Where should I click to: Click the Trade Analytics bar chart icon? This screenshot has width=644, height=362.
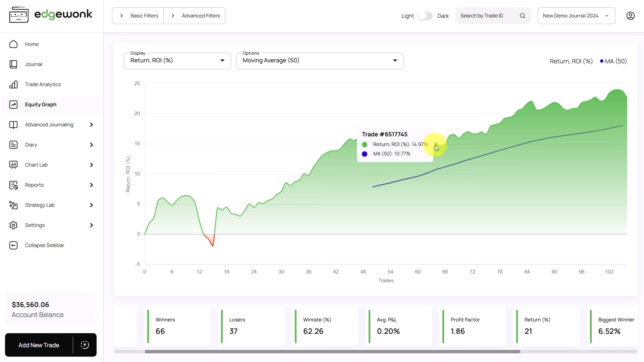pos(13,84)
